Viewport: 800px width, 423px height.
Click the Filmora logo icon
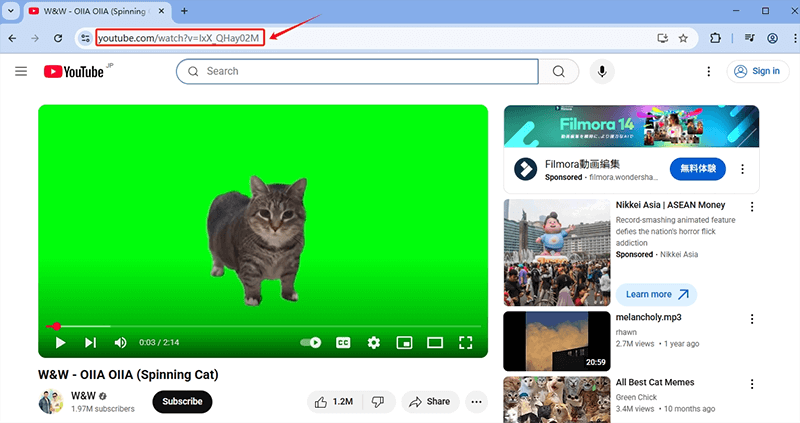(x=526, y=169)
